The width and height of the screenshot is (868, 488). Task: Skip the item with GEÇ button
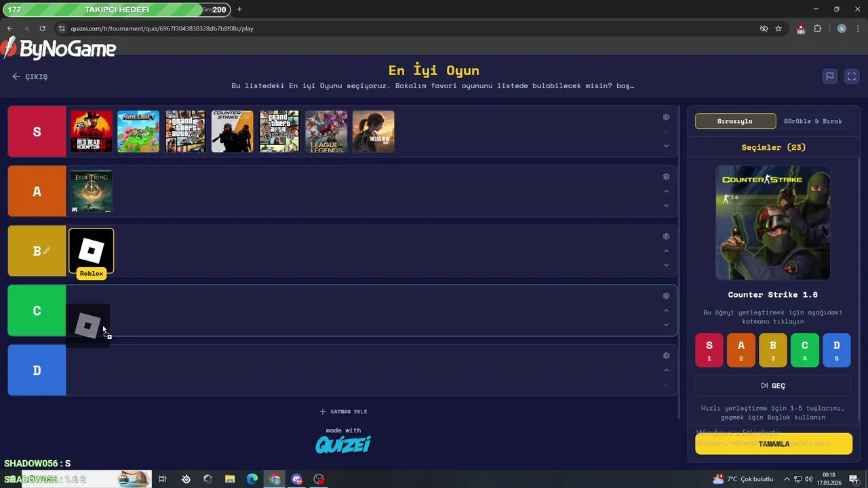pyautogui.click(x=773, y=386)
